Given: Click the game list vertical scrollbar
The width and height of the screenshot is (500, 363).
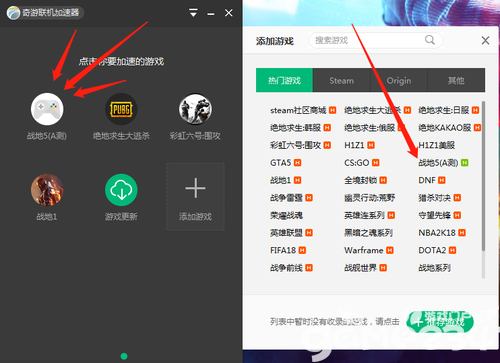Looking at the screenshot, I should [x=483, y=177].
